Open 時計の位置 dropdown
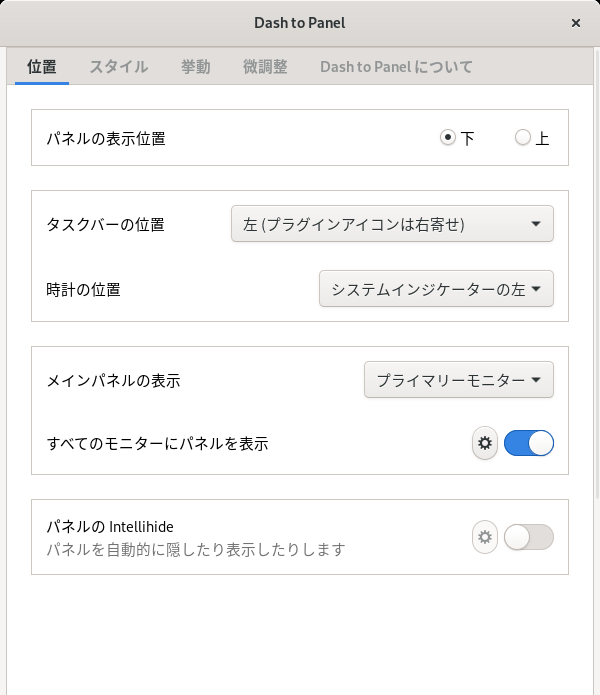 [x=436, y=289]
